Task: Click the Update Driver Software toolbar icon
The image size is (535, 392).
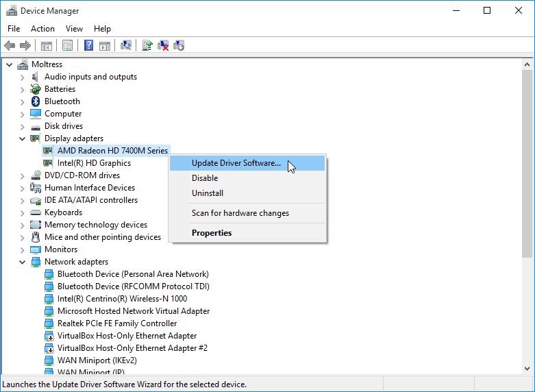Action: pos(147,45)
